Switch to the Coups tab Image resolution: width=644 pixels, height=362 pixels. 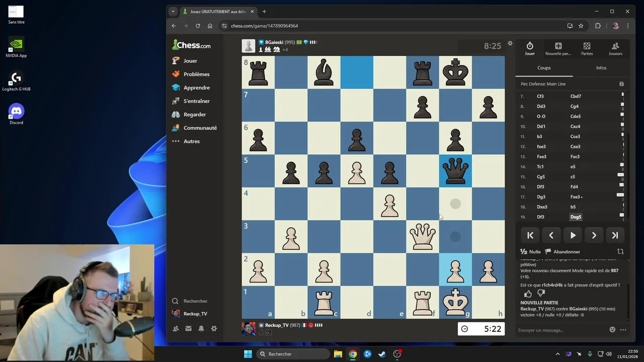(x=544, y=68)
